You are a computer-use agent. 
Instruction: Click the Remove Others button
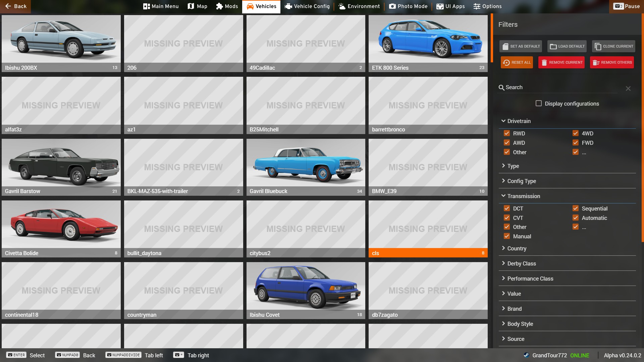(x=612, y=62)
